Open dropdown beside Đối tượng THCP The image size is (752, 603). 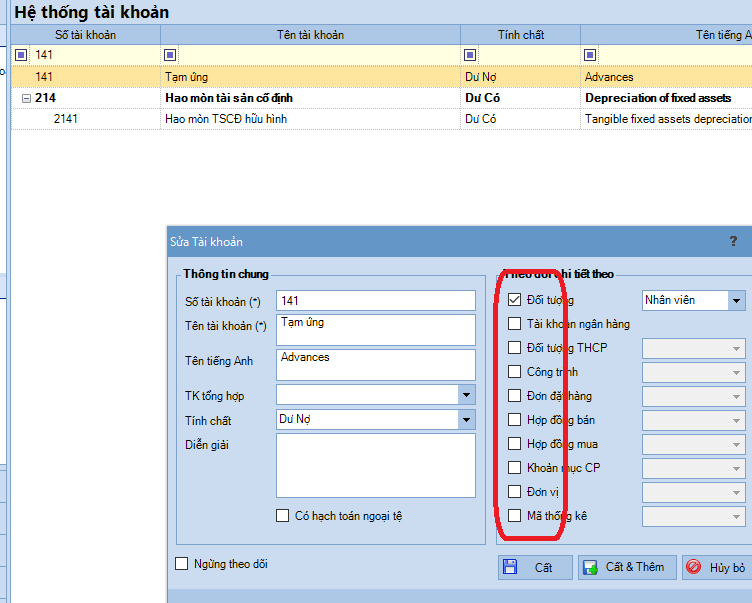coord(736,349)
